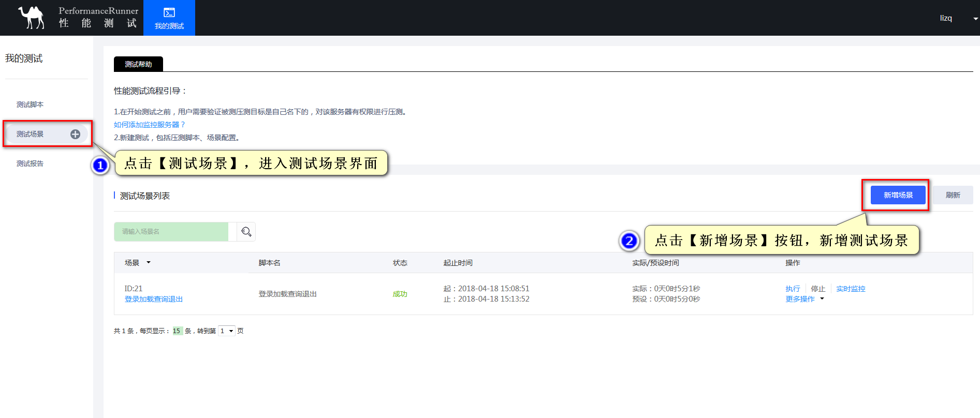980x418 pixels.
Task: Click 停止 to stop the scenario
Action: pos(818,289)
